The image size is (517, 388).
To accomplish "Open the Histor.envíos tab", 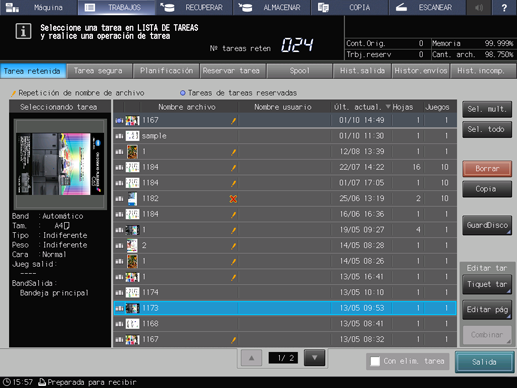I will [x=421, y=71].
